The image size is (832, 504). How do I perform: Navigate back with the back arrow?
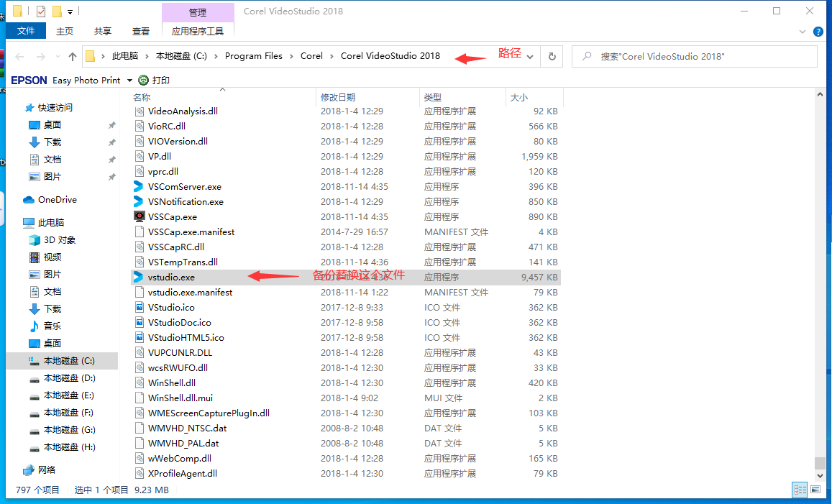point(19,56)
